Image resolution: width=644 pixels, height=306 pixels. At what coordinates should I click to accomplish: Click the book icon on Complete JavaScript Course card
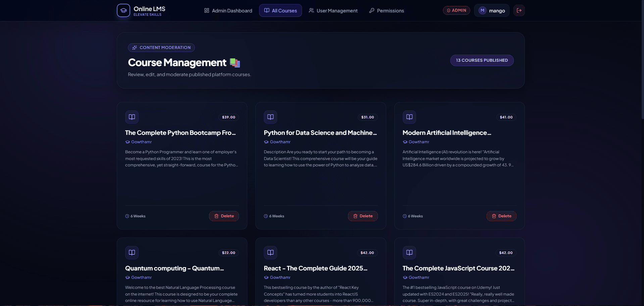(409, 253)
